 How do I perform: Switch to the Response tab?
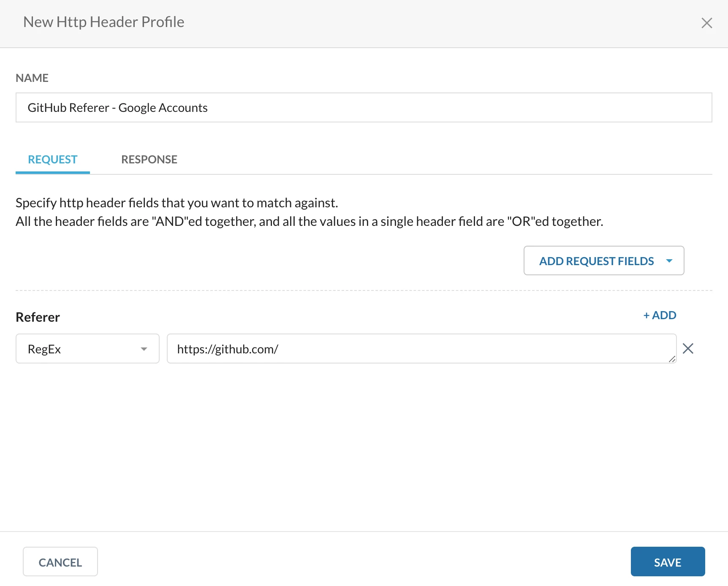[149, 160]
